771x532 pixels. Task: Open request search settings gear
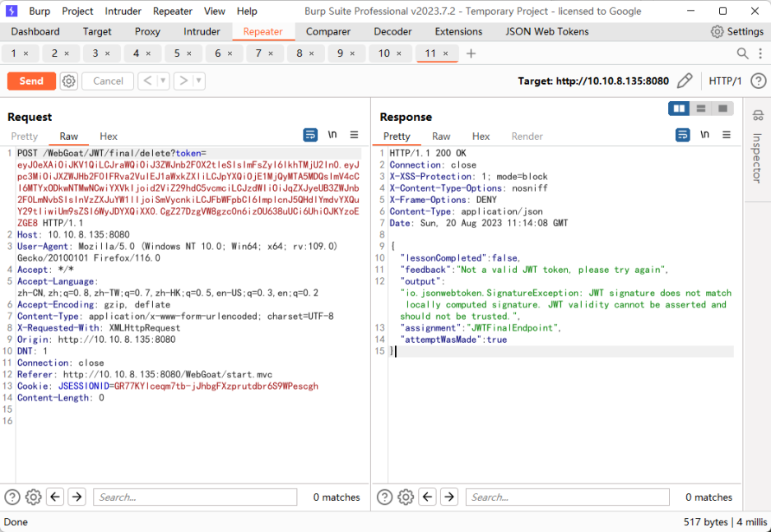[x=34, y=497]
